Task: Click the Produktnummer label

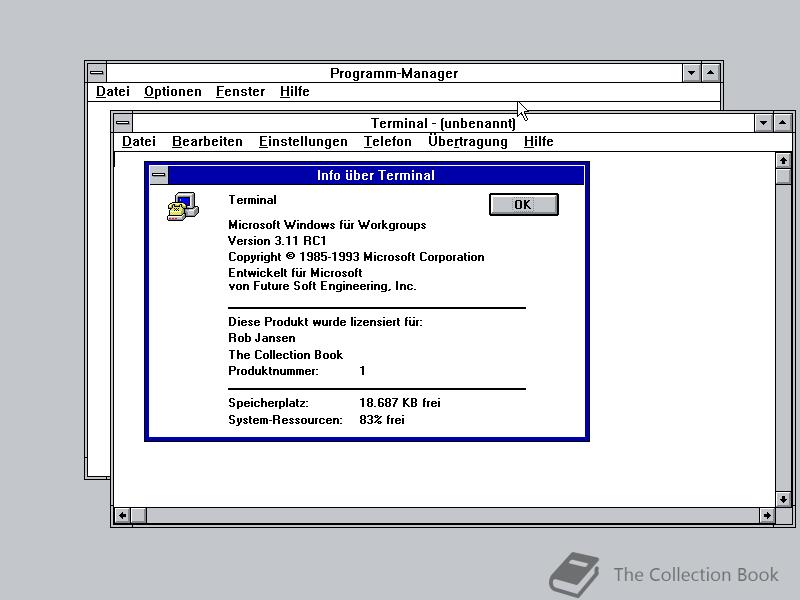Action: pos(273,371)
